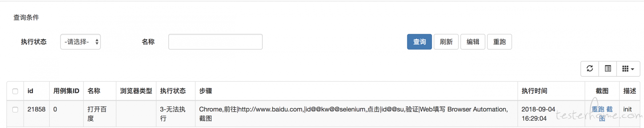Click the 重跑 button beside 编辑
This screenshot has width=644, height=128.
(x=499, y=42)
